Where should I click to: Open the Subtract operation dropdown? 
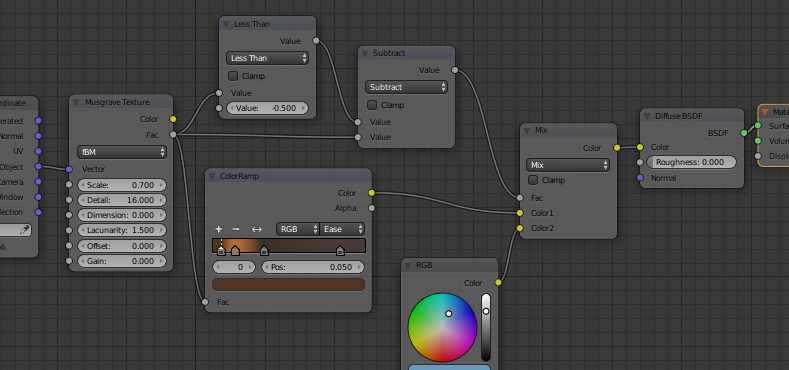406,87
